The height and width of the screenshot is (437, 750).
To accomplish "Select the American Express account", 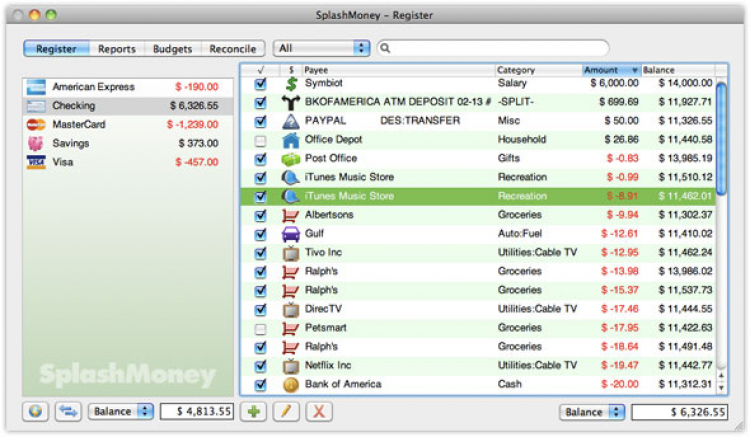I will [128, 87].
